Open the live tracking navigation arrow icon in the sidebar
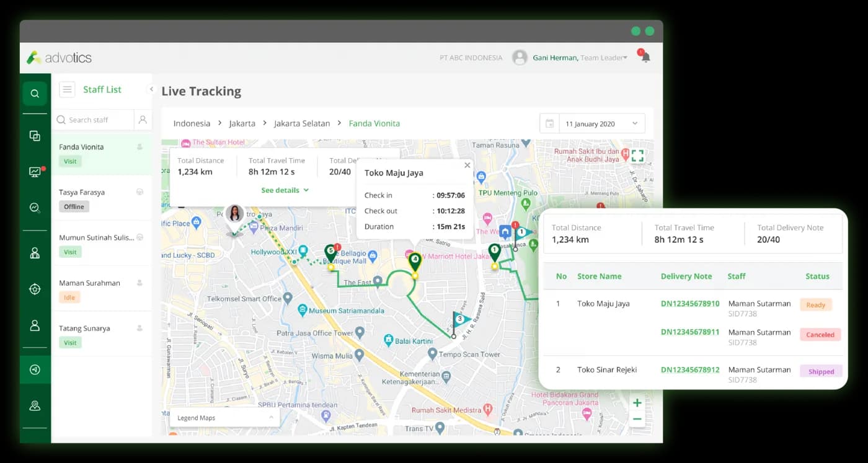Viewport: 868px width, 463px height. [35, 369]
